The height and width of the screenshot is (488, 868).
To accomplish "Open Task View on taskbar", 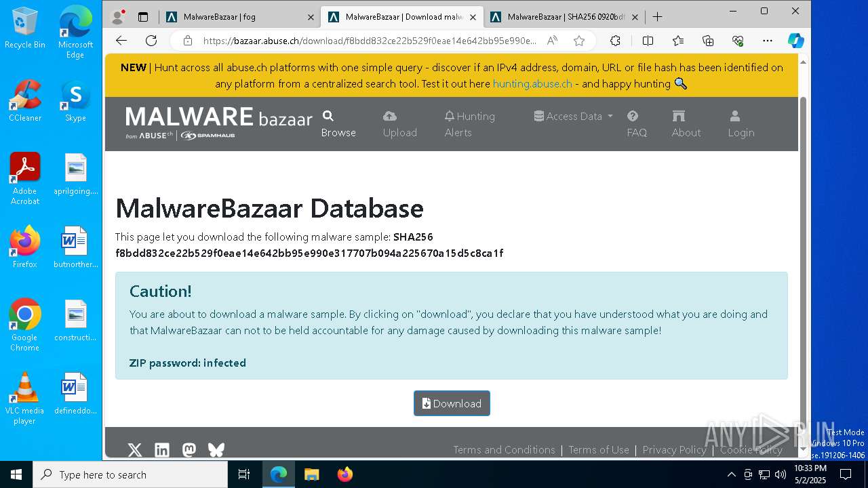I will click(x=244, y=474).
